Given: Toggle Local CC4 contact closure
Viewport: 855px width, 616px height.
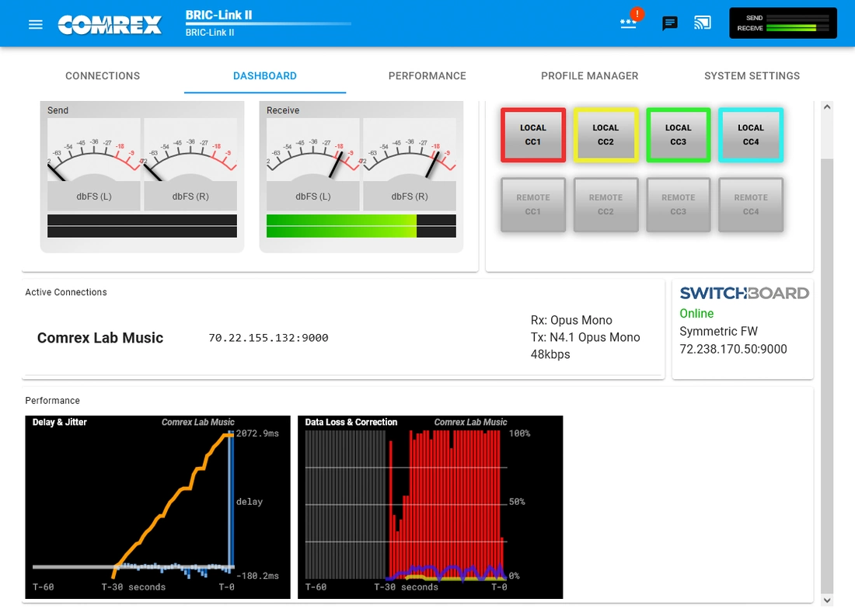Looking at the screenshot, I should (751, 135).
